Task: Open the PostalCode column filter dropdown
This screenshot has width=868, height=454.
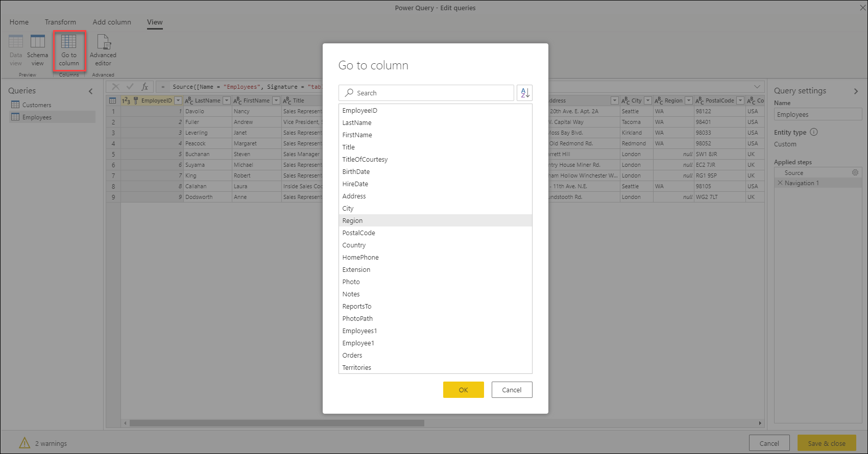Action: click(740, 100)
